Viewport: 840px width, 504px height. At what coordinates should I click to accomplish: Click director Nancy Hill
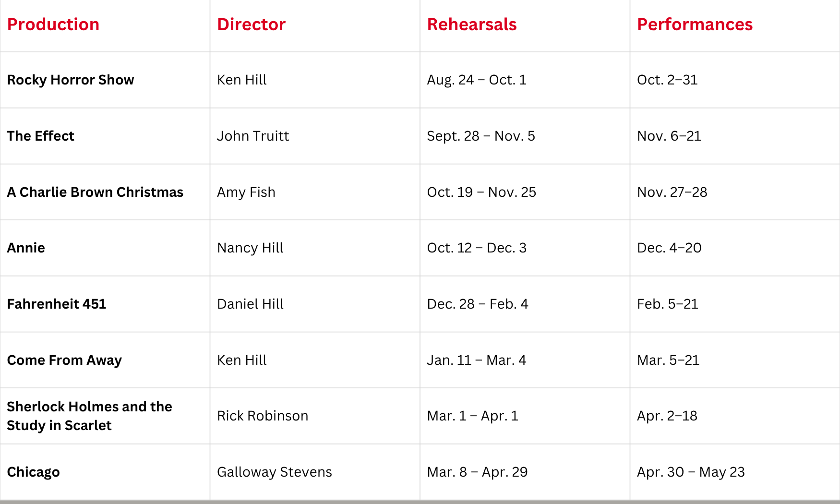[x=250, y=248]
